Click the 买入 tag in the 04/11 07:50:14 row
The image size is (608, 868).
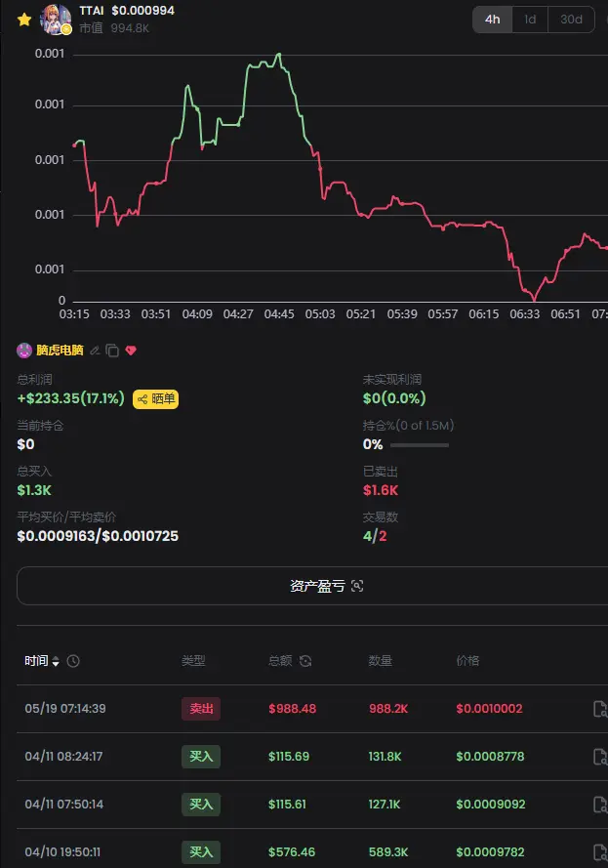coord(201,805)
